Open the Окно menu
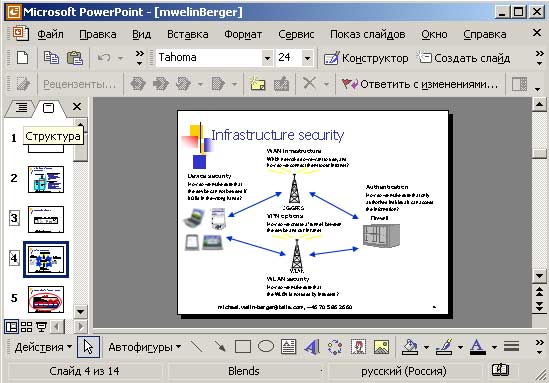Screen dimensions: 549x383 (x=434, y=34)
